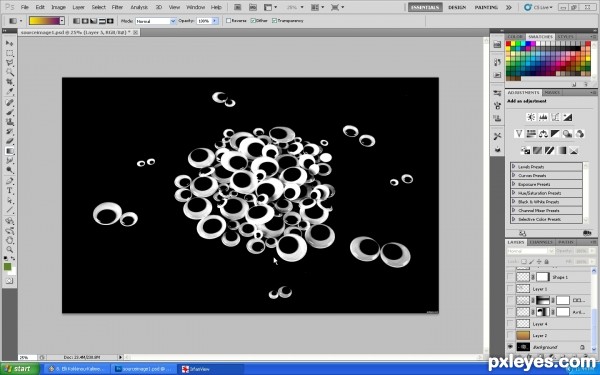Switch to the Paths tab

566,242
